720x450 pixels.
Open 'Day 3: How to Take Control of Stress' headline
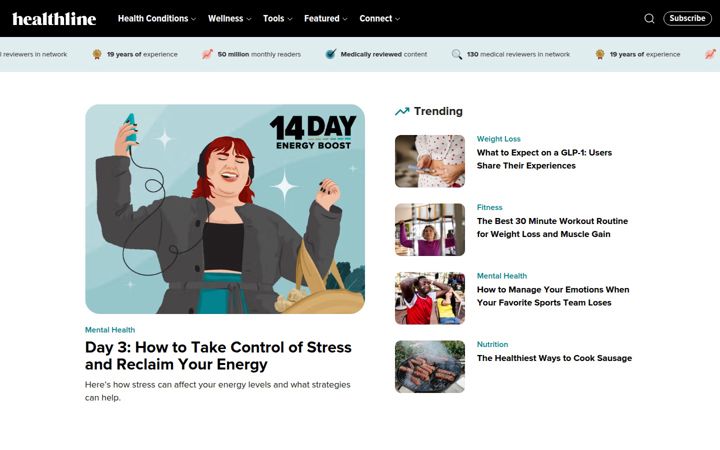click(x=218, y=355)
